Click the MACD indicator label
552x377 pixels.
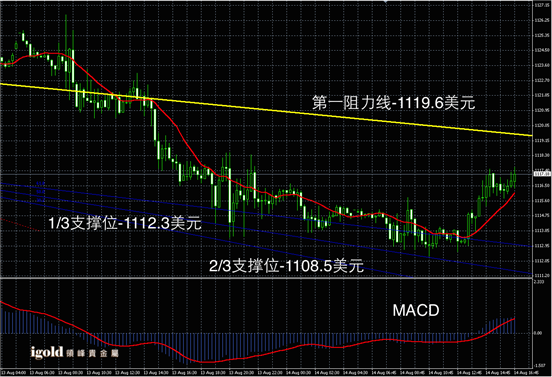pos(416,310)
